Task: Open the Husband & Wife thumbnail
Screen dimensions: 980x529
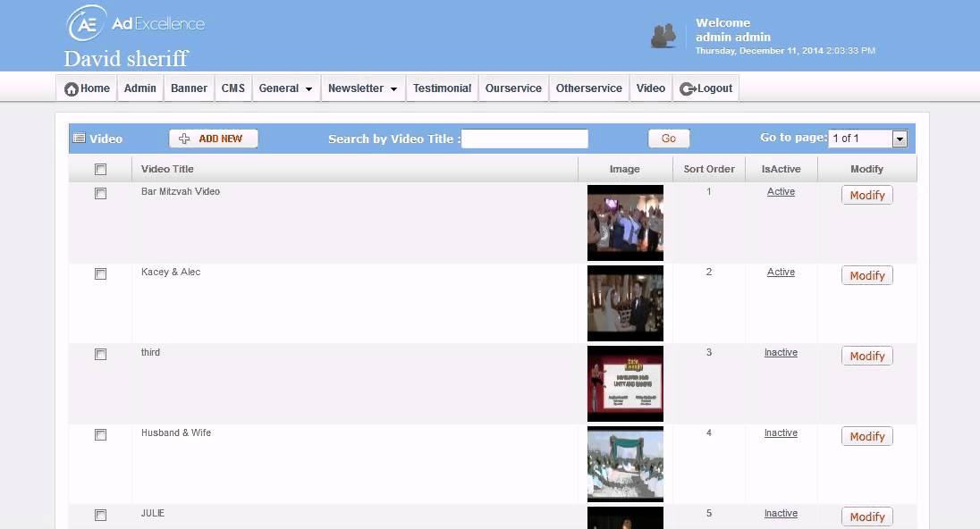Action: pyautogui.click(x=625, y=464)
